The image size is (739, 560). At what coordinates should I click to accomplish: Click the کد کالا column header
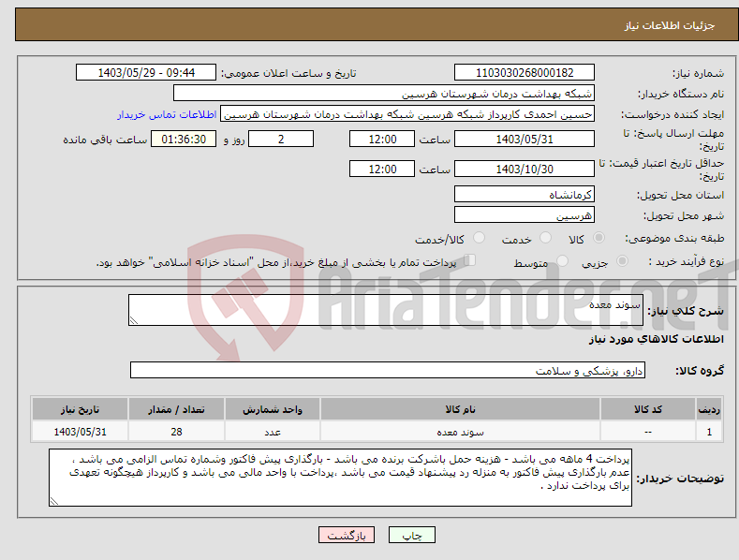(x=648, y=409)
